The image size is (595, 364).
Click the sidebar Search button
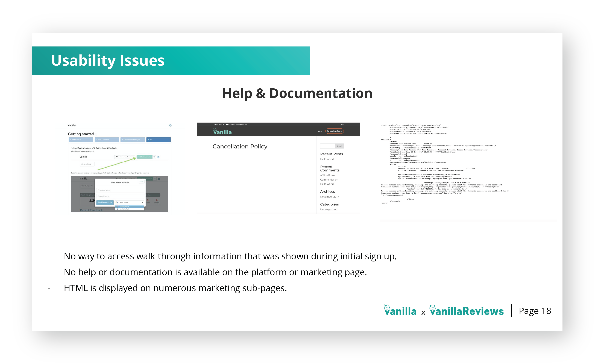[x=339, y=146]
